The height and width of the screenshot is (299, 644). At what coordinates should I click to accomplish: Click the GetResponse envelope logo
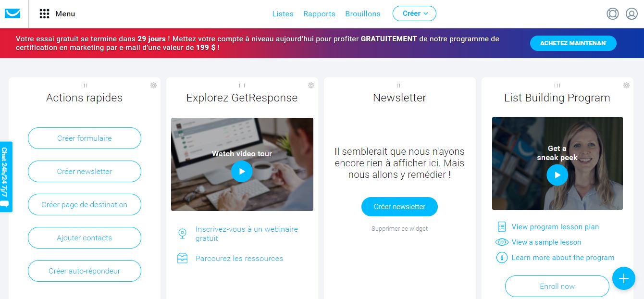point(12,13)
